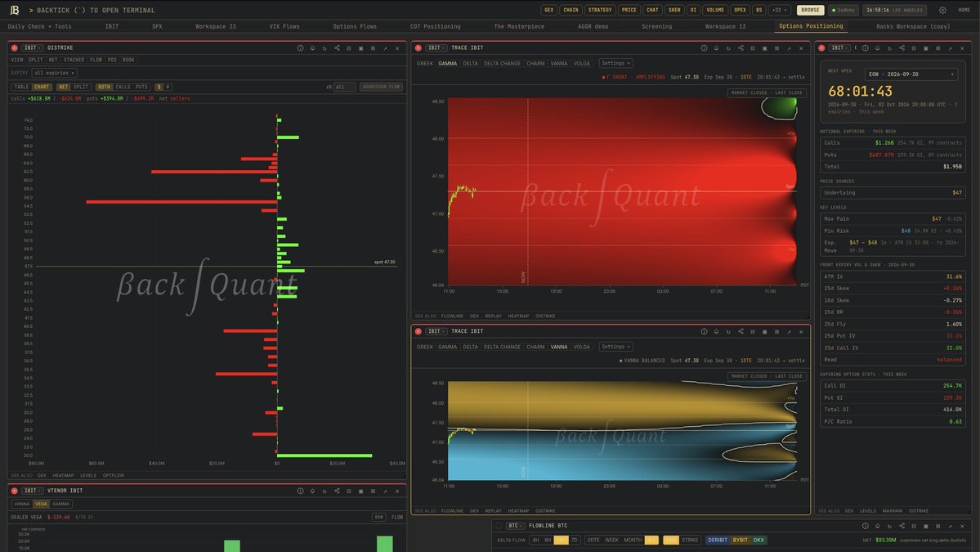Open info icon in FLOWLINE BTC panel
This screenshot has height=552, width=980.
865,526
